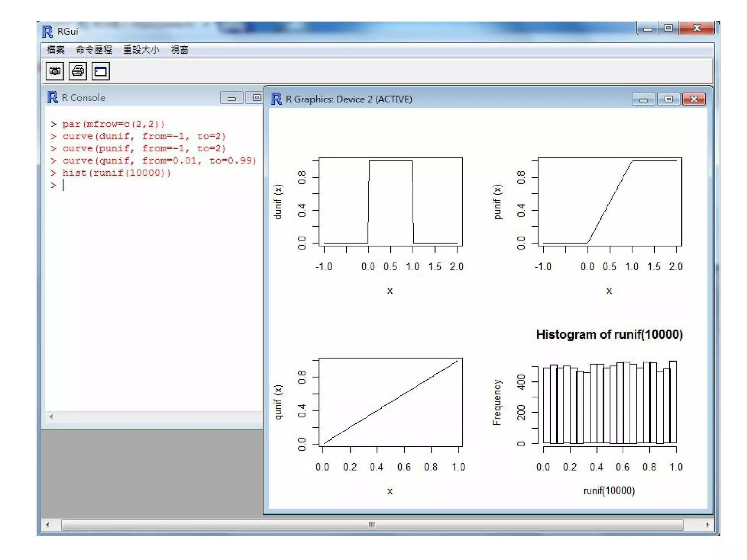747x560 pixels.
Task: Minimize the R Graphics Device 2 window
Action: click(643, 99)
